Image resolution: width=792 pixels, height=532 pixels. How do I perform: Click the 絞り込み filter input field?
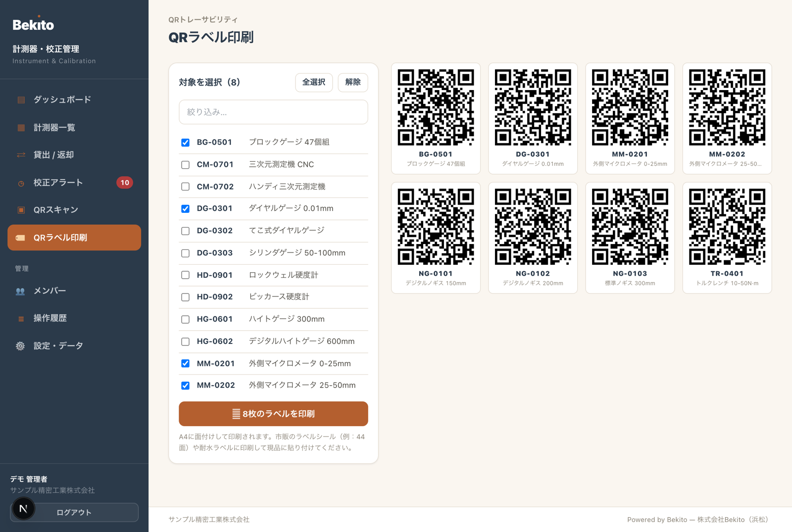click(x=273, y=112)
